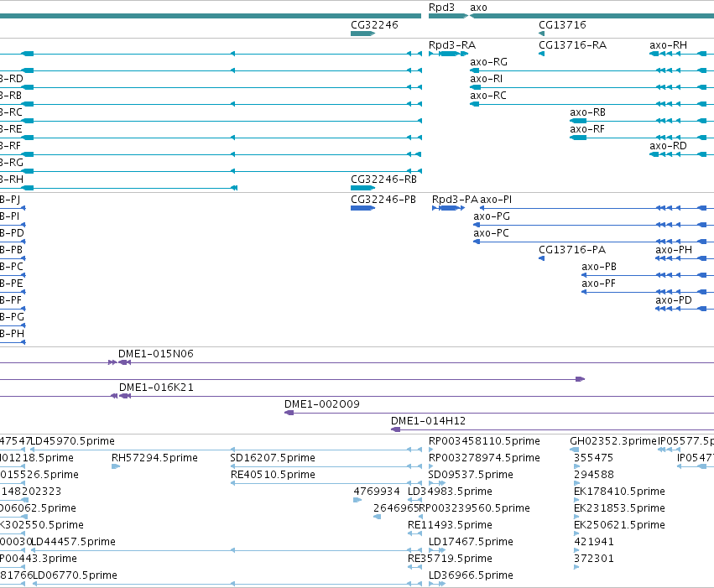Screen dimensions: 714x588
Task: Select the EK231853.5prime EST label
Action: click(x=619, y=508)
